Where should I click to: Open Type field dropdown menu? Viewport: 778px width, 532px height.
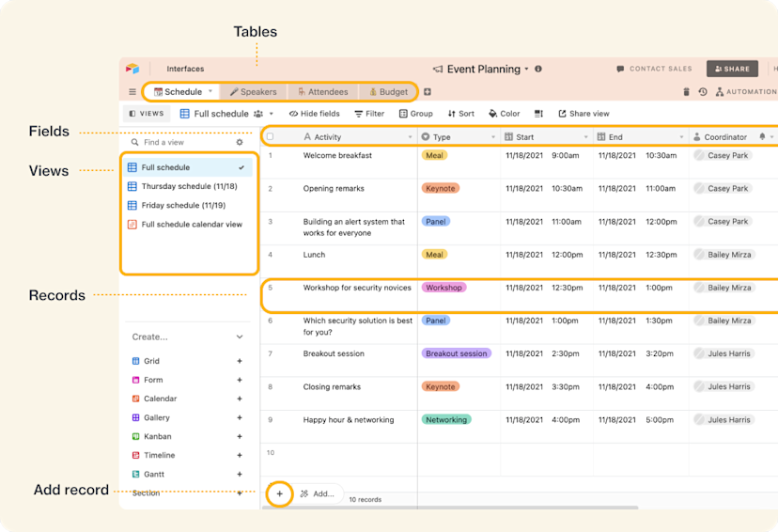pos(493,137)
